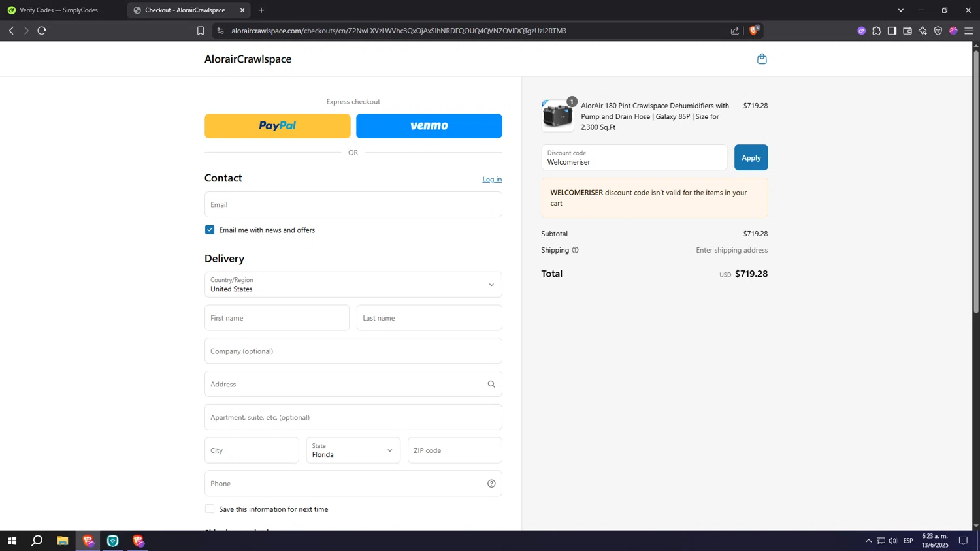This screenshot has width=980, height=551.
Task: Focus the Company (optional) field
Action: [353, 351]
